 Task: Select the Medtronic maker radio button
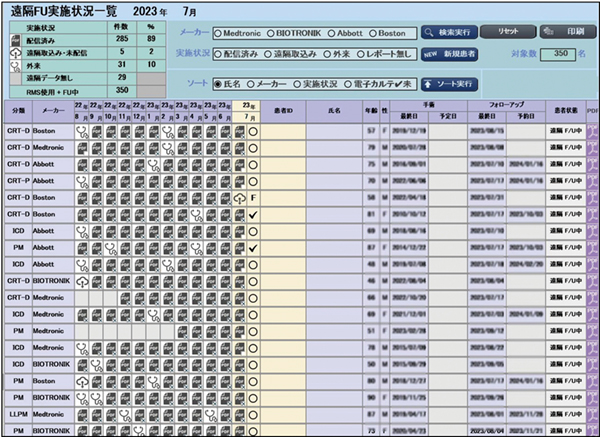click(x=216, y=33)
